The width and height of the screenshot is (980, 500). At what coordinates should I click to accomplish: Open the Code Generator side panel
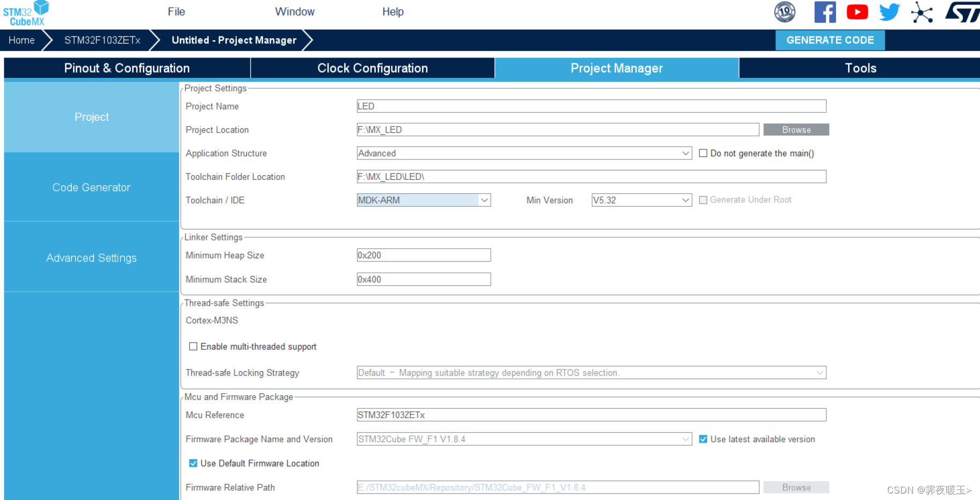click(91, 187)
